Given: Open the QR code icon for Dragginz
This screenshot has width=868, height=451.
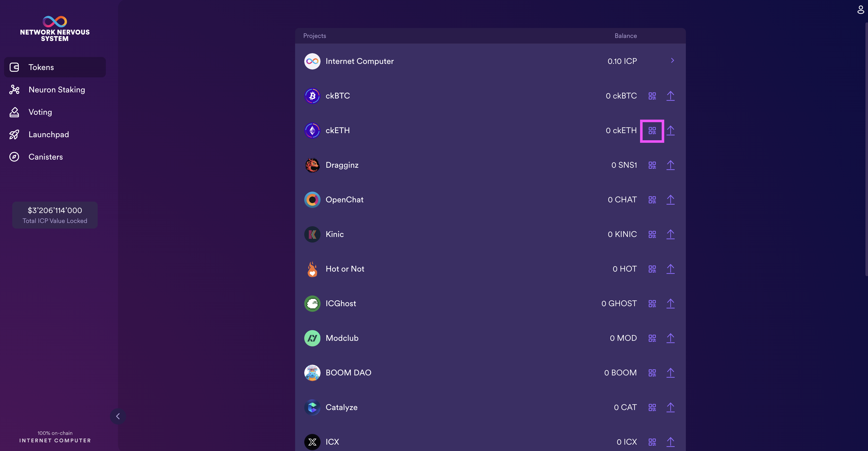Looking at the screenshot, I should tap(652, 165).
